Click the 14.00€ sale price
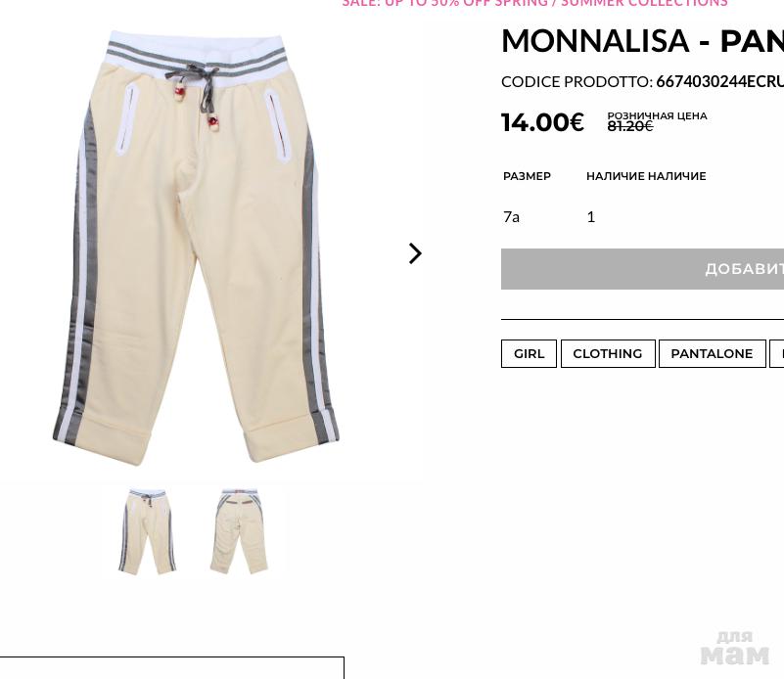This screenshot has height=679, width=784. click(542, 122)
